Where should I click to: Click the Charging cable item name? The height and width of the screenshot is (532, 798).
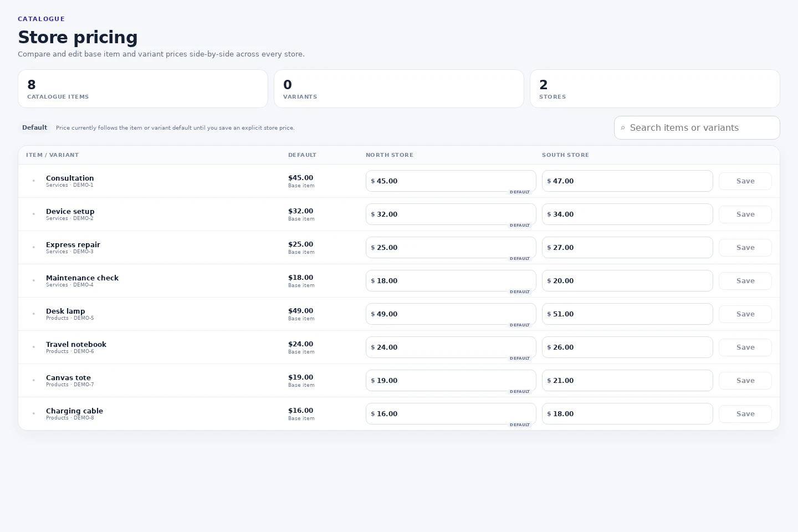coord(74,411)
